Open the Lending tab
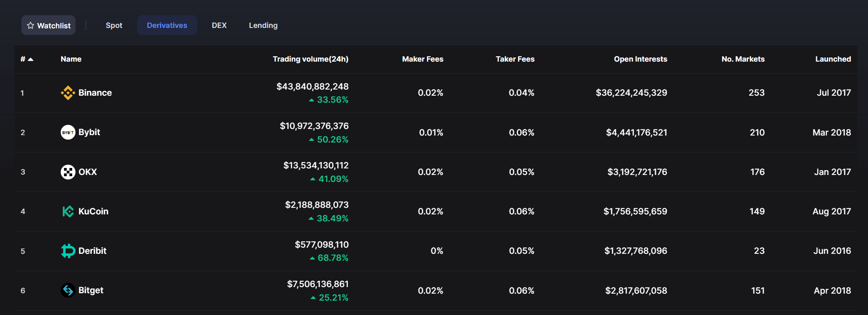Viewport: 868px width, 315px height. tap(263, 25)
